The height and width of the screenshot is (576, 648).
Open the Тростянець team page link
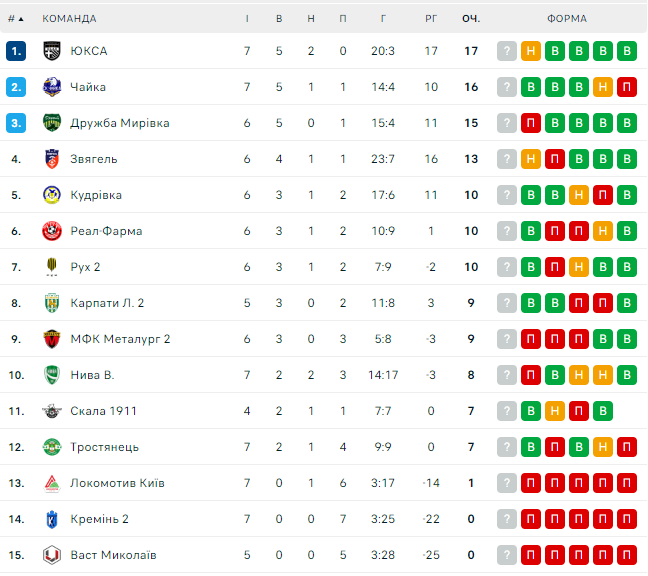tap(104, 447)
